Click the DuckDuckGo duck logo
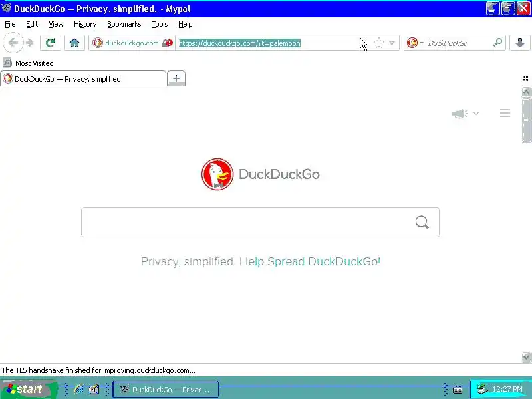This screenshot has height=399, width=532. point(217,174)
